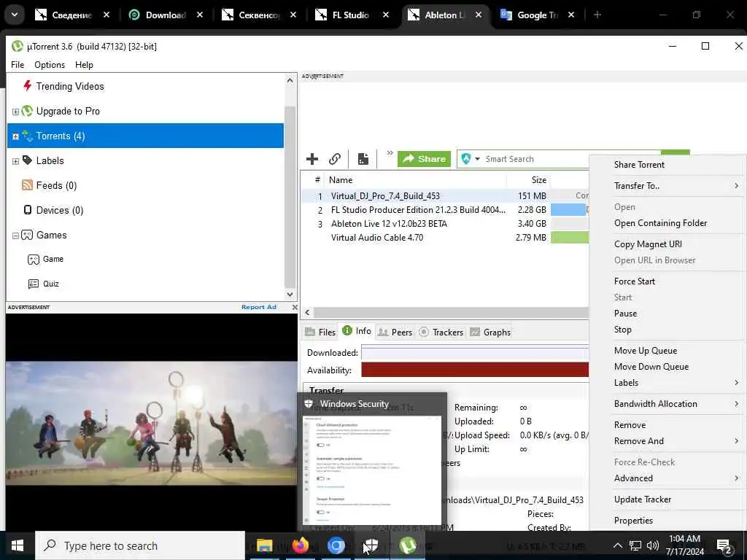Screen dimensions: 747x560
Task: Click the red Availability bar
Action: tap(475, 370)
